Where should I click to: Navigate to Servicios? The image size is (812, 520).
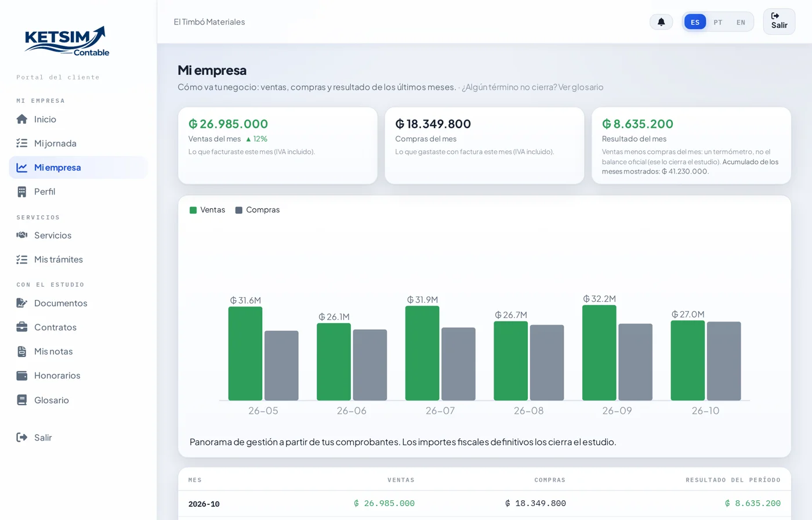tap(78, 235)
